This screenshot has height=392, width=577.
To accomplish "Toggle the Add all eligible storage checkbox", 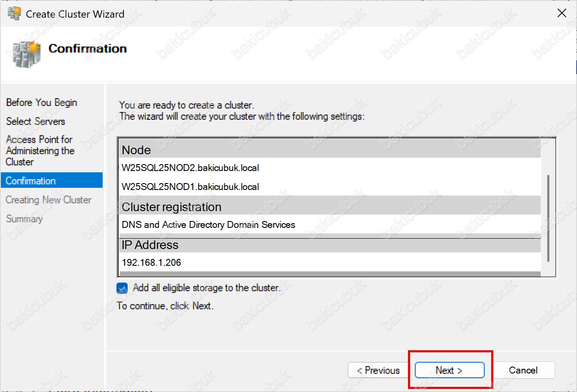I will click(x=122, y=288).
